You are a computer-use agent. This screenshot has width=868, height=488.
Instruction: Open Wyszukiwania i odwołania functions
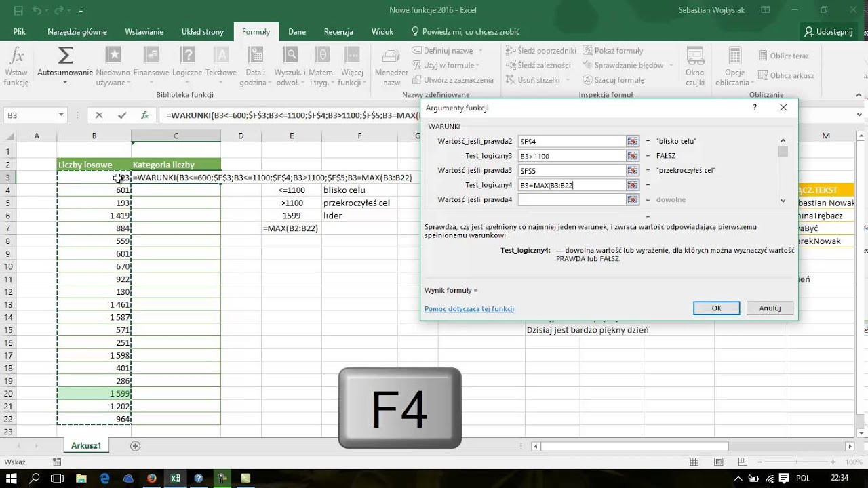290,67
